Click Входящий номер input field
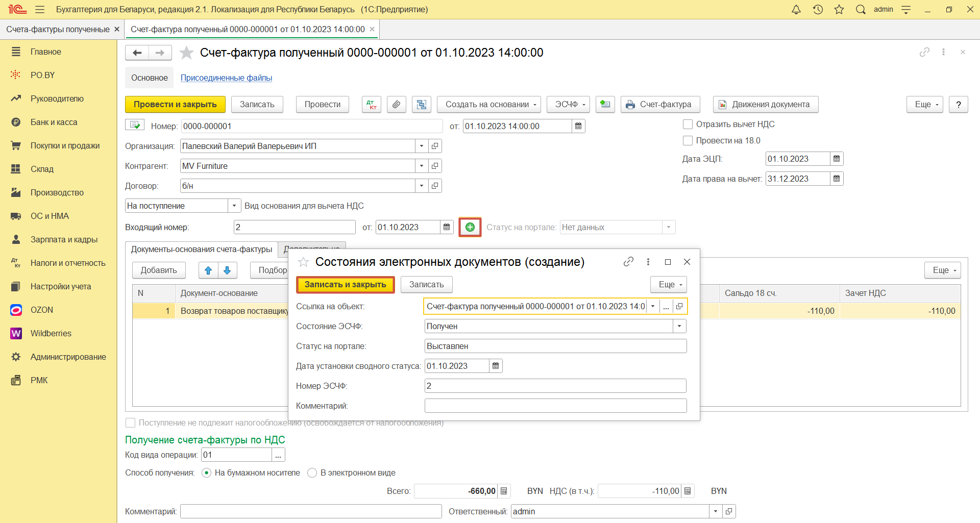Image resolution: width=980 pixels, height=523 pixels. click(295, 227)
